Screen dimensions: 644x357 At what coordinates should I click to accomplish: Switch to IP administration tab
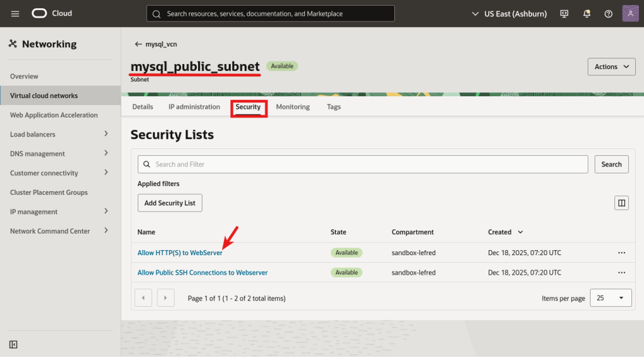194,107
